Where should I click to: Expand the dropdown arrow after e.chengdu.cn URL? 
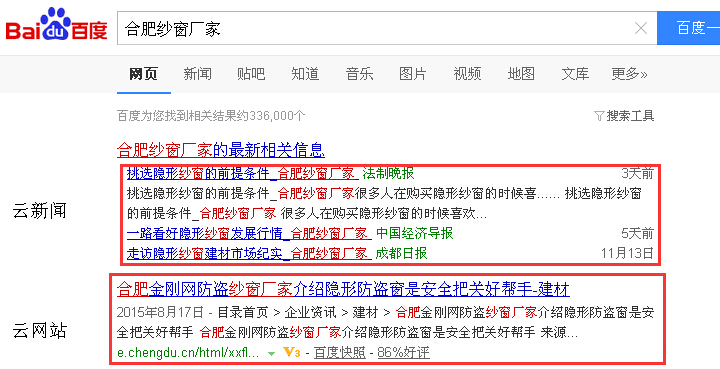(271, 353)
